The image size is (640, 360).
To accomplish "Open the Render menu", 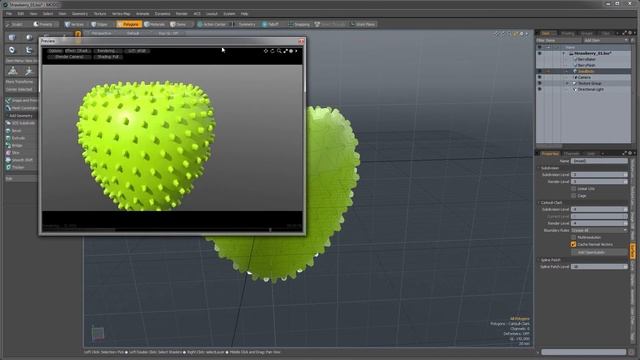I will (181, 13).
